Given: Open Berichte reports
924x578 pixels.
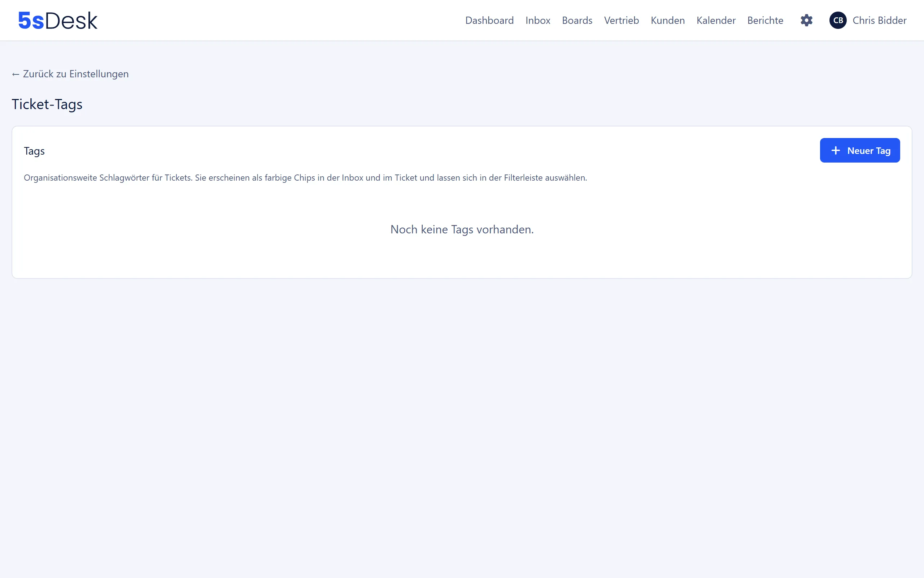Looking at the screenshot, I should click(765, 20).
